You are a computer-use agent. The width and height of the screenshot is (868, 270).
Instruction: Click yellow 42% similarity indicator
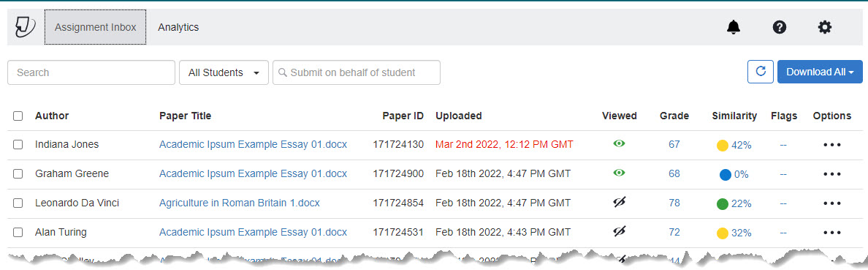pos(734,146)
